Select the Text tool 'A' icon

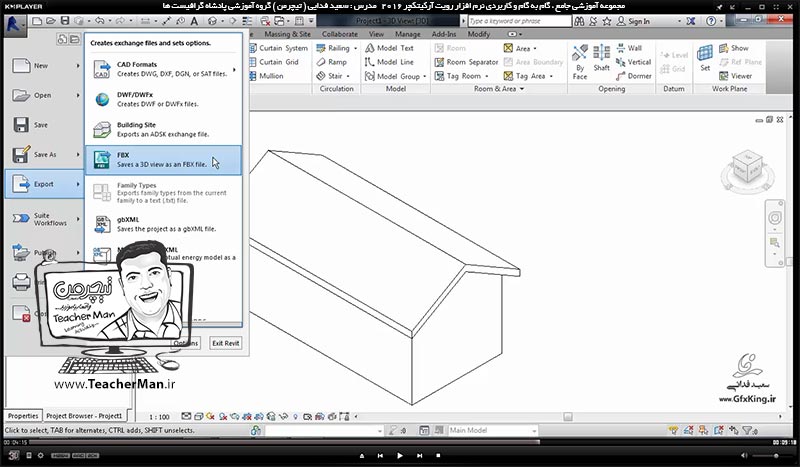(194, 21)
